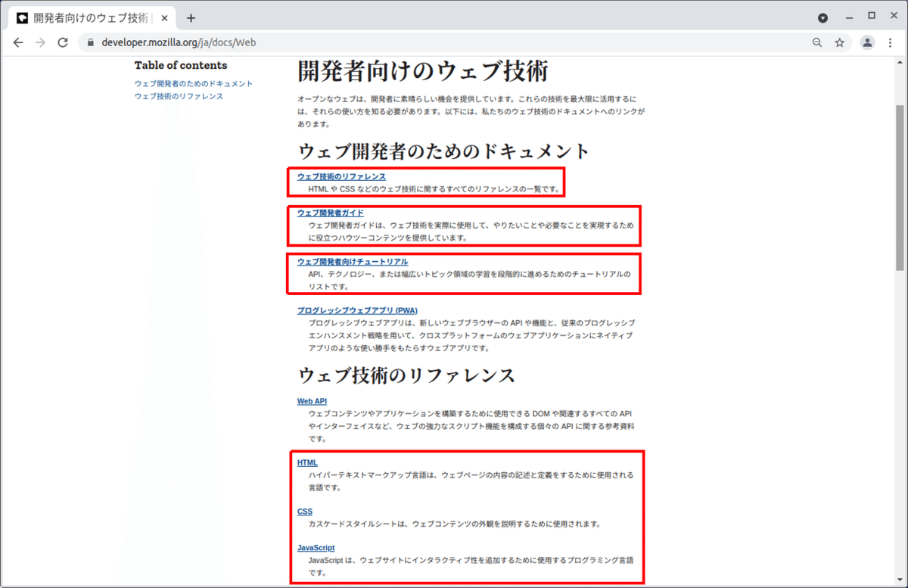Open the JavaScript reference link
This screenshot has width=908, height=588.
316,547
